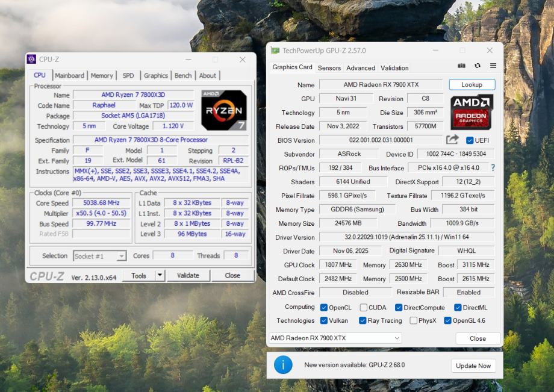Viewport: 554px width, 392px height.
Task: Toggle the CUDA checkbox
Action: tap(363, 308)
